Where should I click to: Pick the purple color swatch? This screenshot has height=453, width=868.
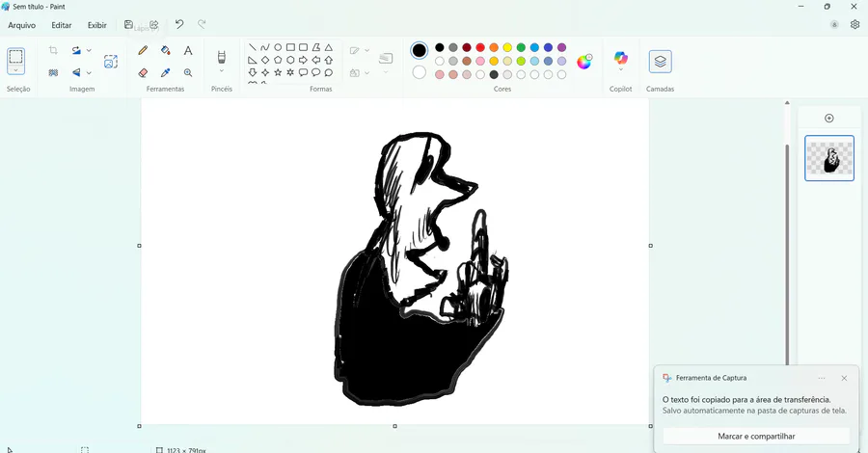561,47
